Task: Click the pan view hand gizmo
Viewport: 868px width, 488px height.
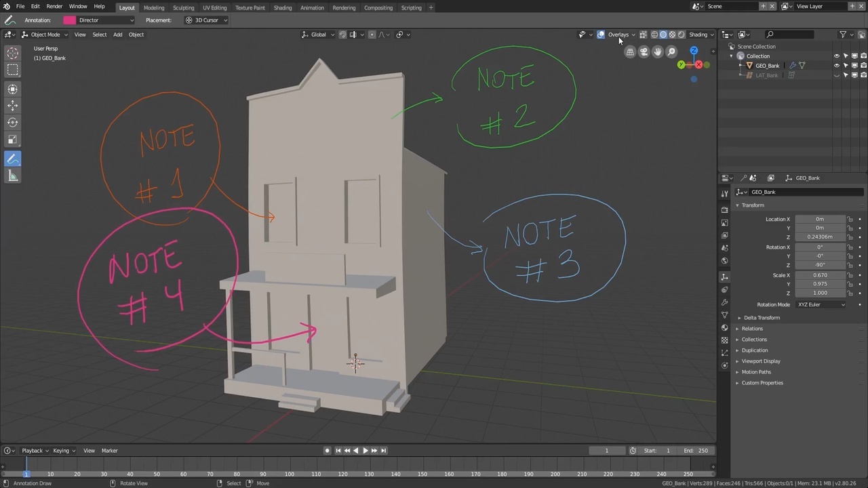Action: coord(657,52)
